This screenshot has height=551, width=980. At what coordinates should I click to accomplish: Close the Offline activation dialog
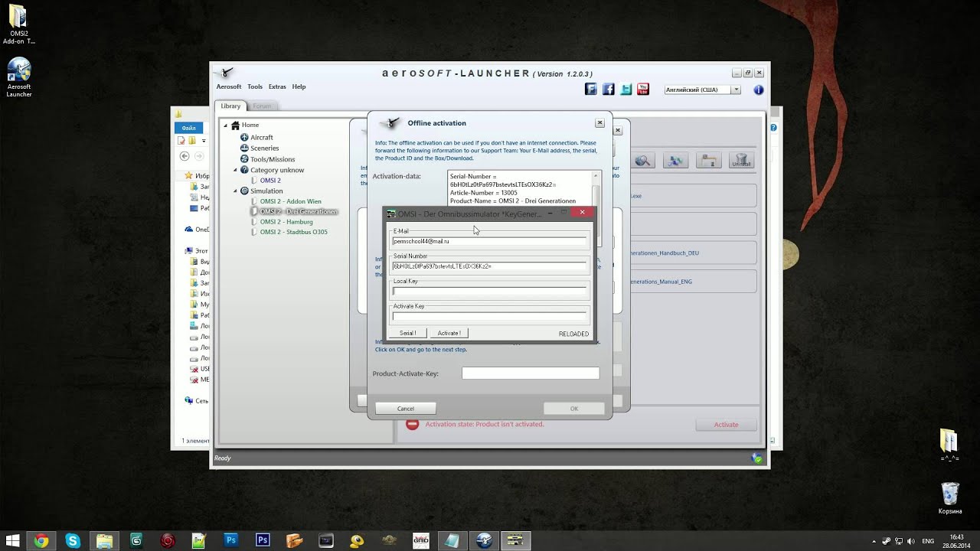(x=599, y=122)
